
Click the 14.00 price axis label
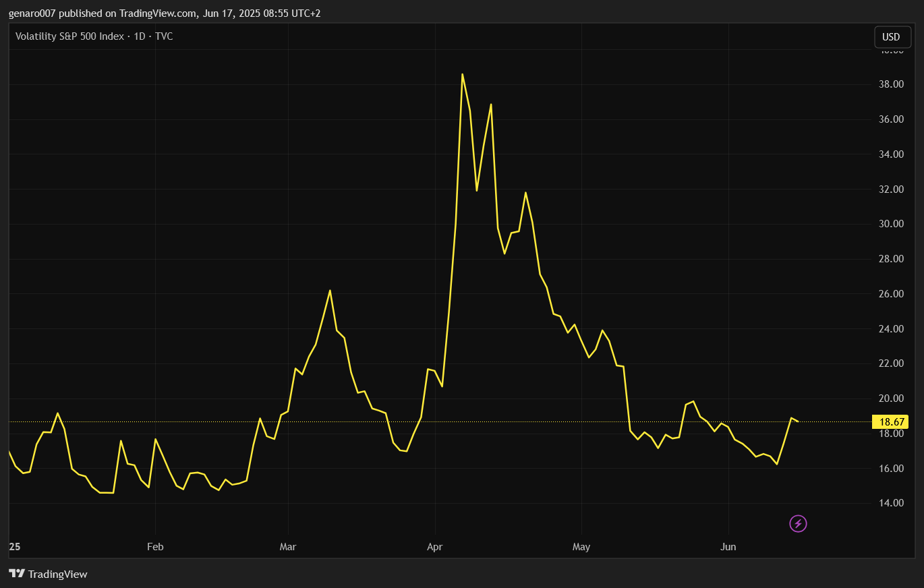point(892,503)
